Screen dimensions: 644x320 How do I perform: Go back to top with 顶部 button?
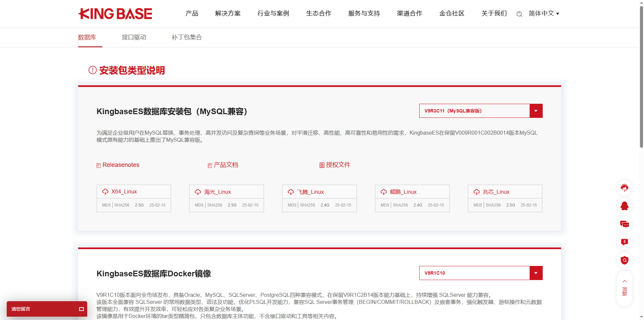pyautogui.click(x=625, y=288)
